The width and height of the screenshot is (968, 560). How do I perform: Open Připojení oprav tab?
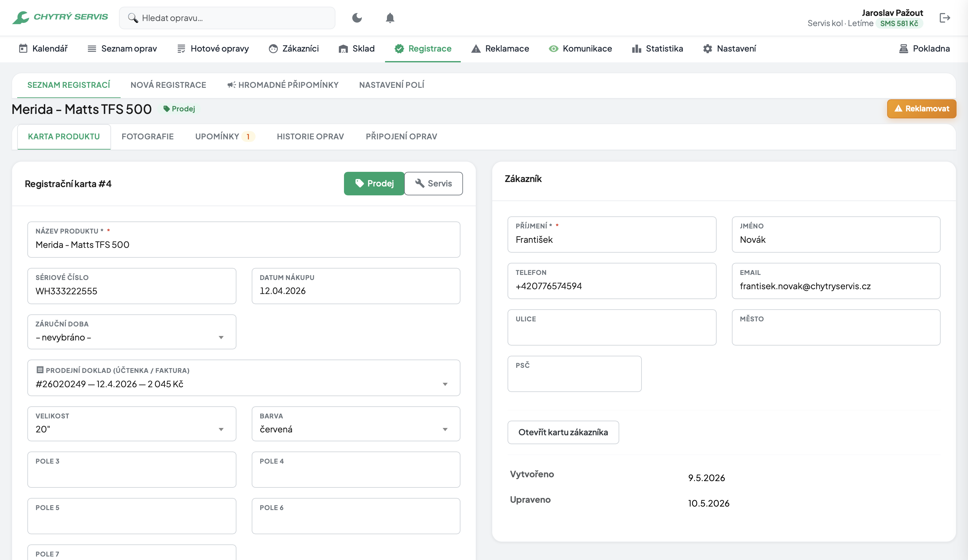(x=401, y=136)
